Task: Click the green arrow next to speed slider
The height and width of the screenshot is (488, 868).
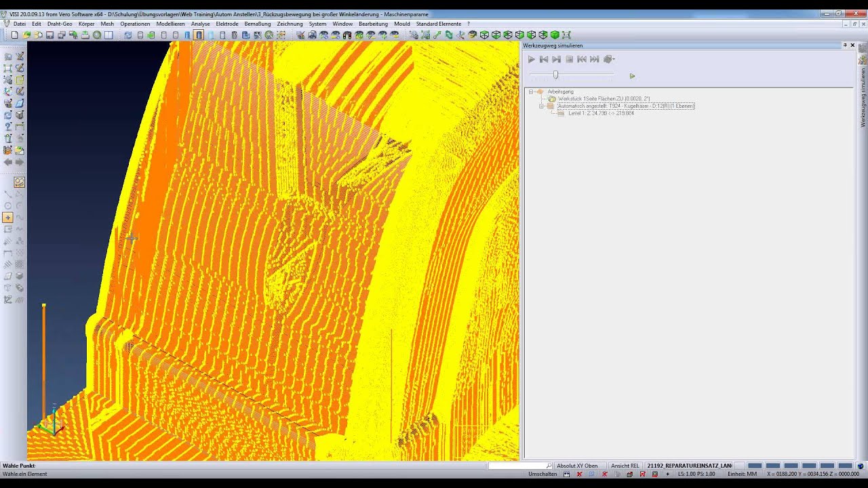Action: [x=632, y=76]
